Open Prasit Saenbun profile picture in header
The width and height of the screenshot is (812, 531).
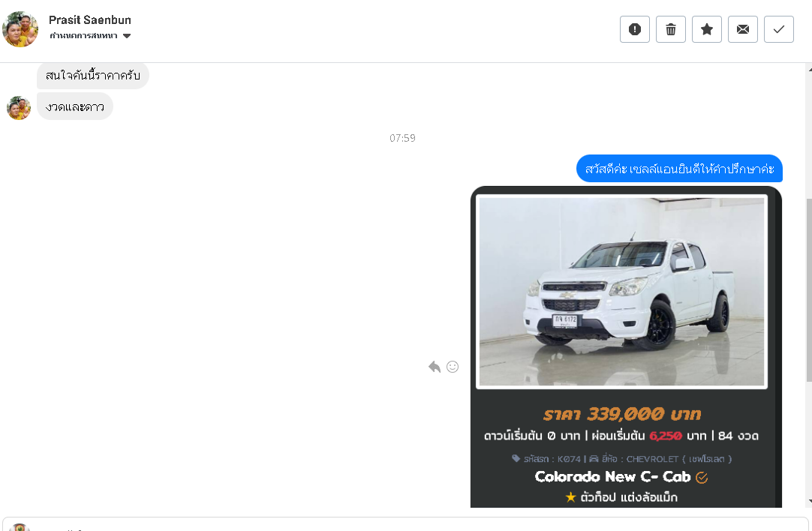click(20, 29)
